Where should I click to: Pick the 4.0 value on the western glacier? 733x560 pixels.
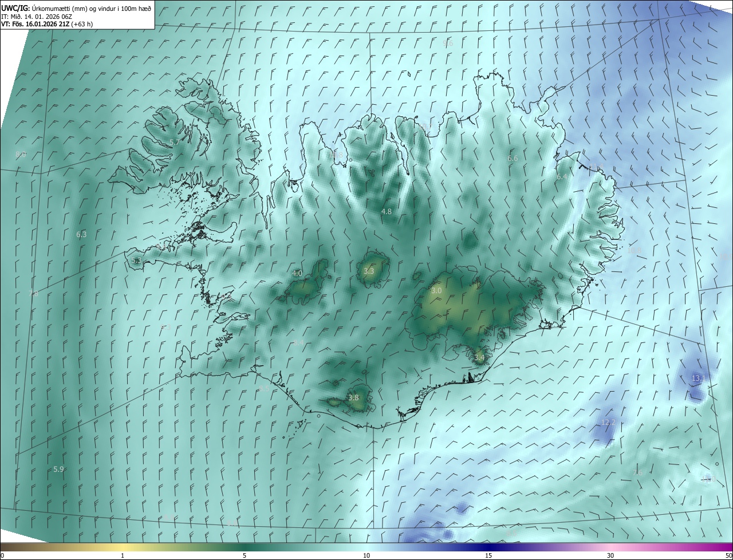tap(297, 273)
